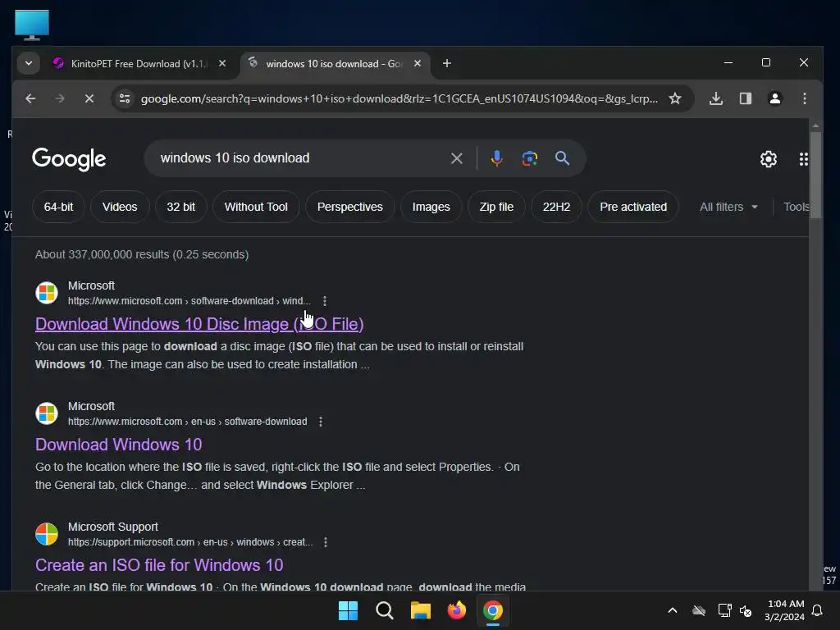Open more options for Microsoft Support result
Screen dimensions: 840x630
[325, 542]
